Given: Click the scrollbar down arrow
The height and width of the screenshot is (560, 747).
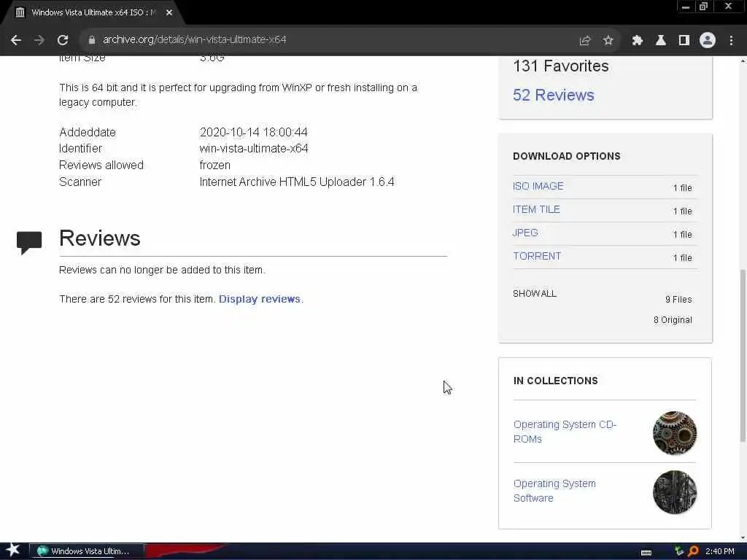Looking at the screenshot, I should click(x=743, y=538).
